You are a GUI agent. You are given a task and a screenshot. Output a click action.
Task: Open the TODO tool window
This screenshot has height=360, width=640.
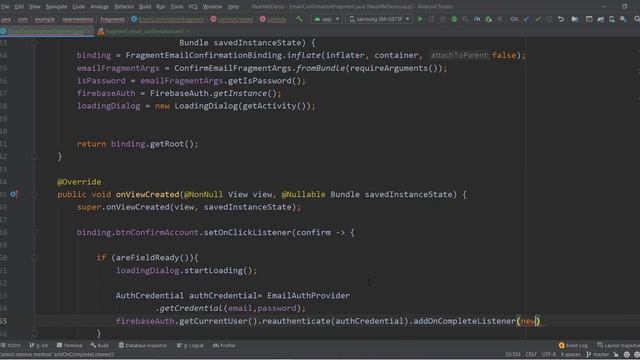11,345
